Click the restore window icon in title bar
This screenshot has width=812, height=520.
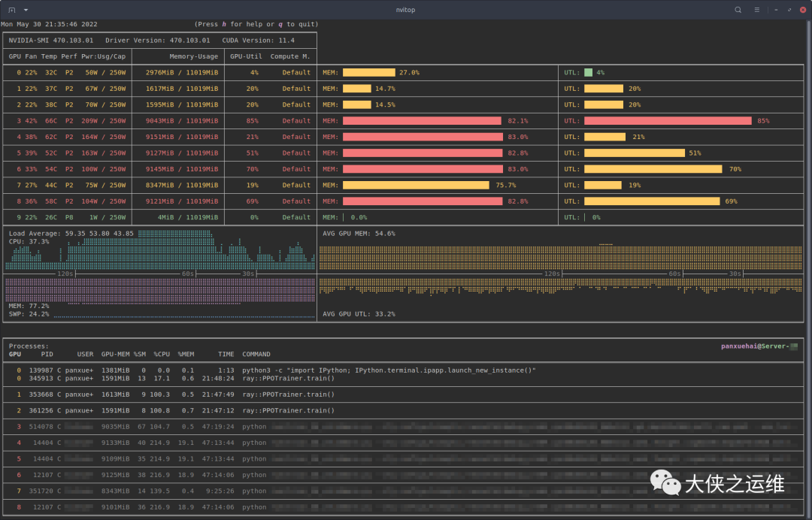click(789, 10)
